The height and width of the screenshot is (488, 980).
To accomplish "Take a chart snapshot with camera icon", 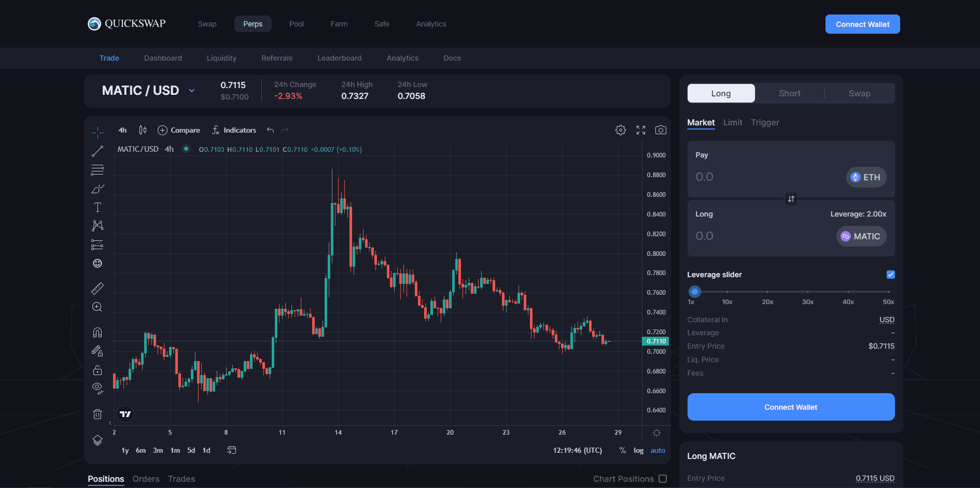I will 661,130.
